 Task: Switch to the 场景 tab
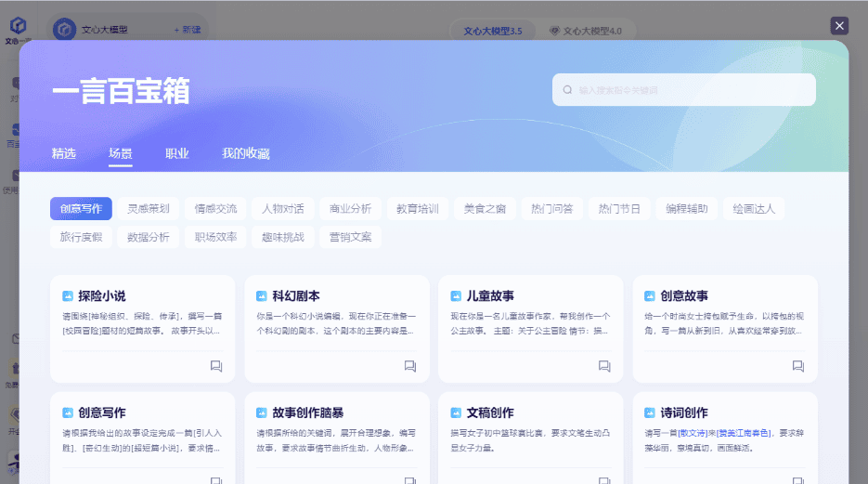point(120,153)
